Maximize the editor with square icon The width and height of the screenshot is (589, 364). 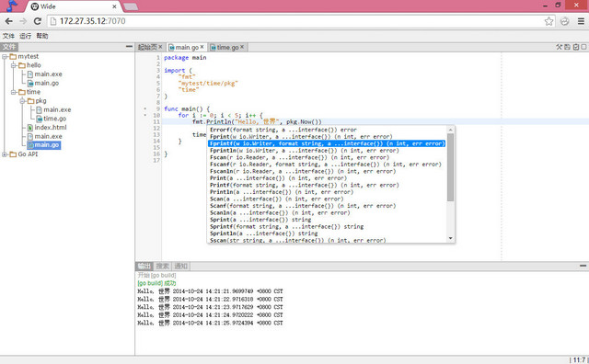pyautogui.click(x=583, y=47)
